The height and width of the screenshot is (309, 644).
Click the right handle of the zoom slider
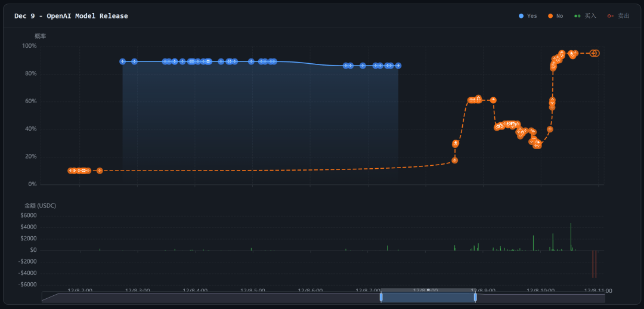(x=475, y=296)
